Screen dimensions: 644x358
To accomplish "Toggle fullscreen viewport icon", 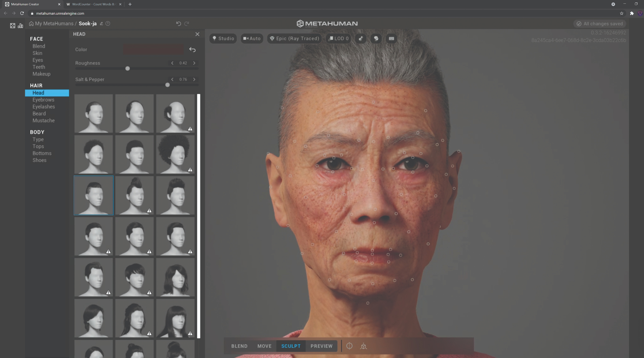I will pyautogui.click(x=13, y=26).
